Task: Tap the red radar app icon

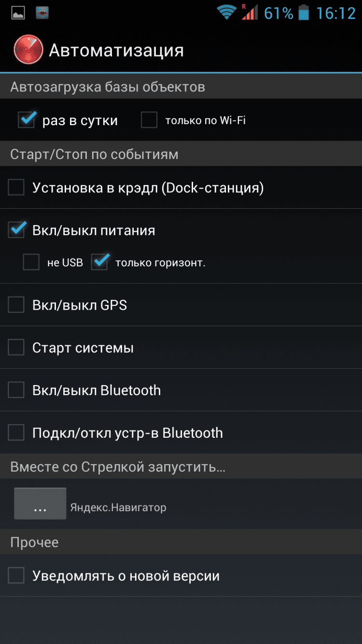Action: 28,50
